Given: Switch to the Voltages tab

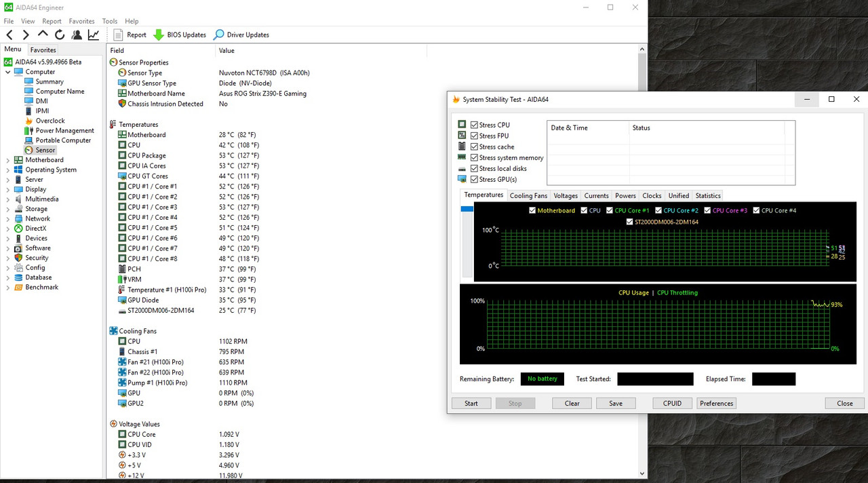Looking at the screenshot, I should [566, 195].
